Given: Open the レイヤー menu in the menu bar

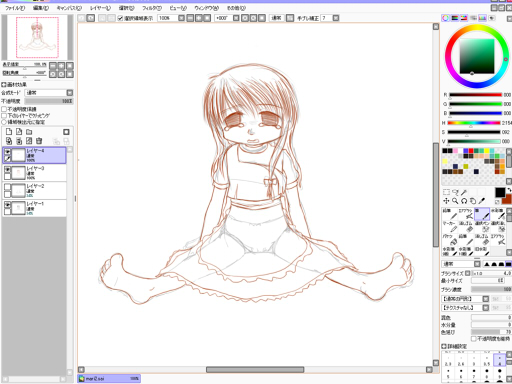Looking at the screenshot, I should click(100, 8).
